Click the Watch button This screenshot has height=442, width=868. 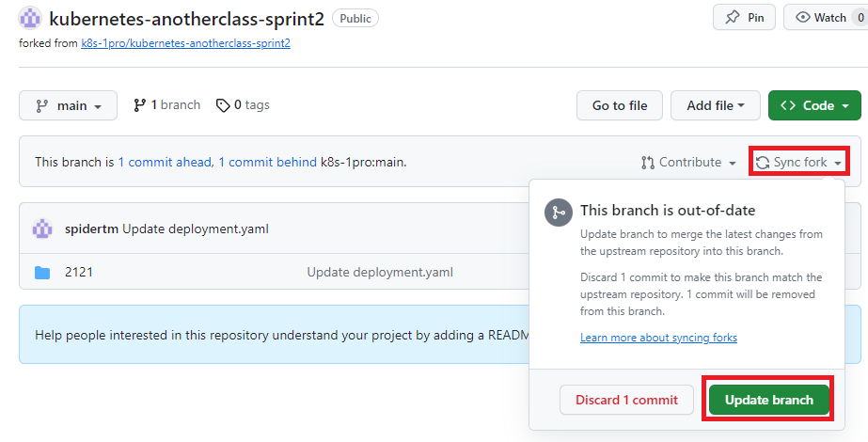(826, 17)
